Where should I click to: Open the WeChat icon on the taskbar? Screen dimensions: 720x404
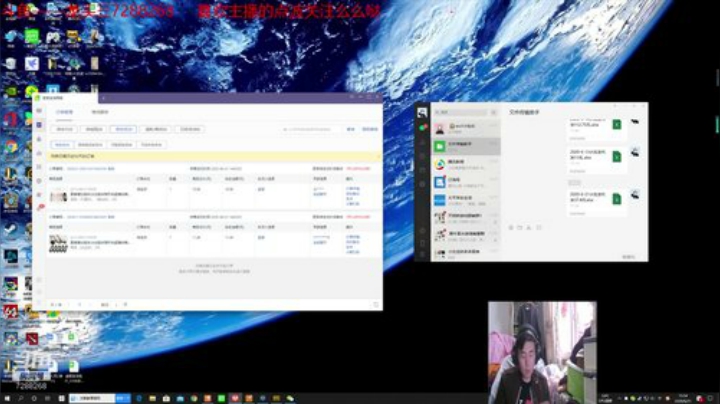(290, 398)
